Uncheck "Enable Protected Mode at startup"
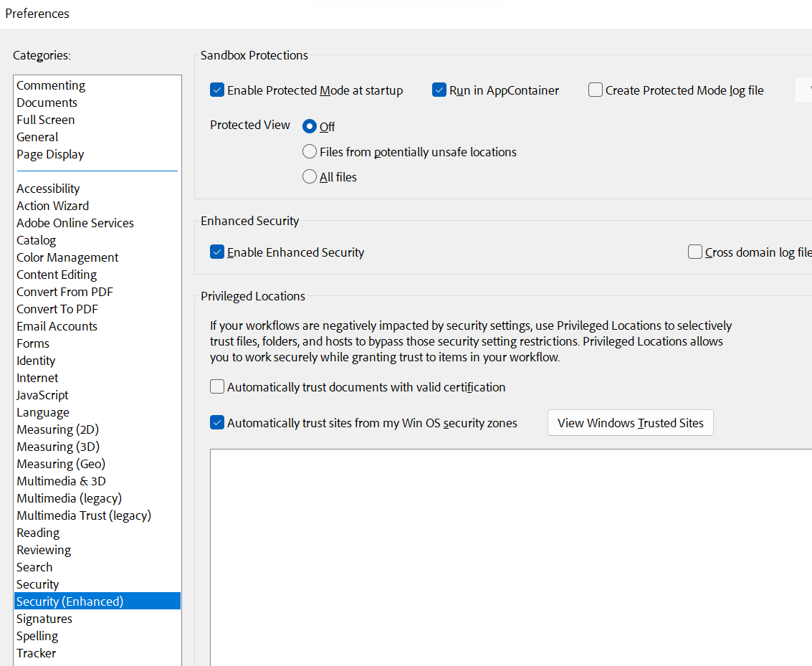Screen dimensions: 812x666 click(217, 90)
